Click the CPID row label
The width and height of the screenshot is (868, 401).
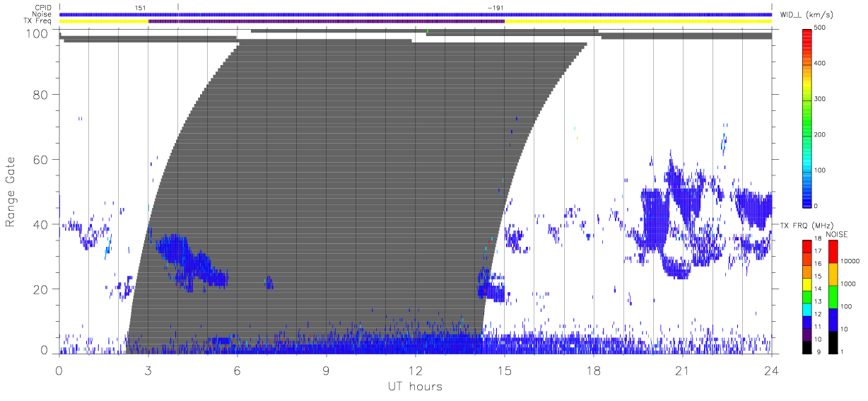[45, 8]
